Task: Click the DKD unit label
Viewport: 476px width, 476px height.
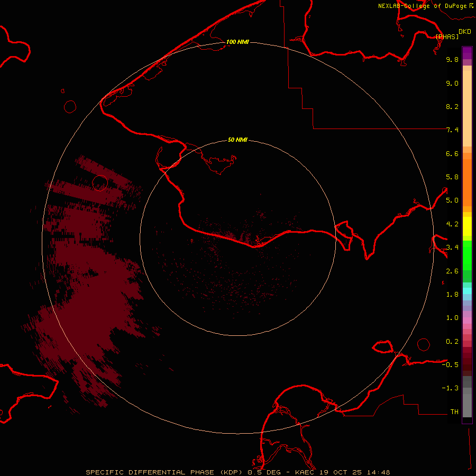Action: [x=465, y=32]
